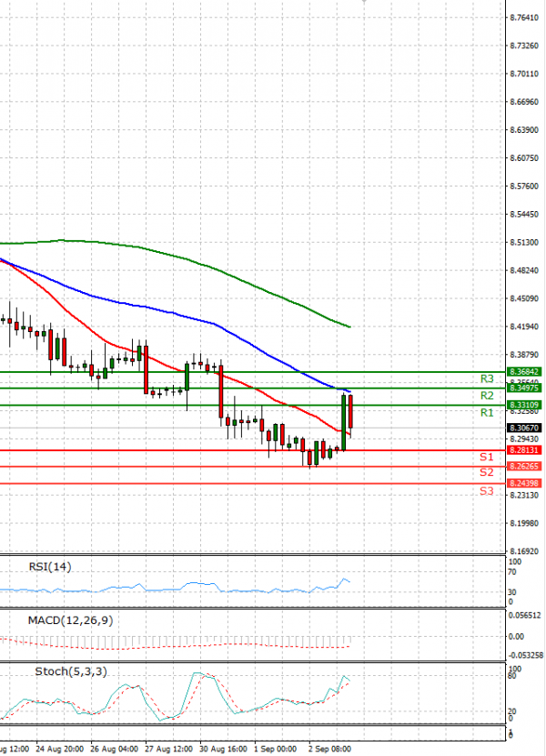This screenshot has width=546, height=756.
Task: Click the MACD scale value 0.056512
Action: tap(526, 615)
